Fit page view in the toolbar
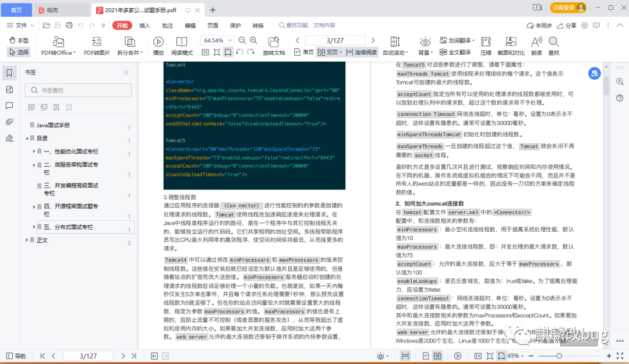Image resolution: width=629 pixels, height=364 pixels. point(217,52)
